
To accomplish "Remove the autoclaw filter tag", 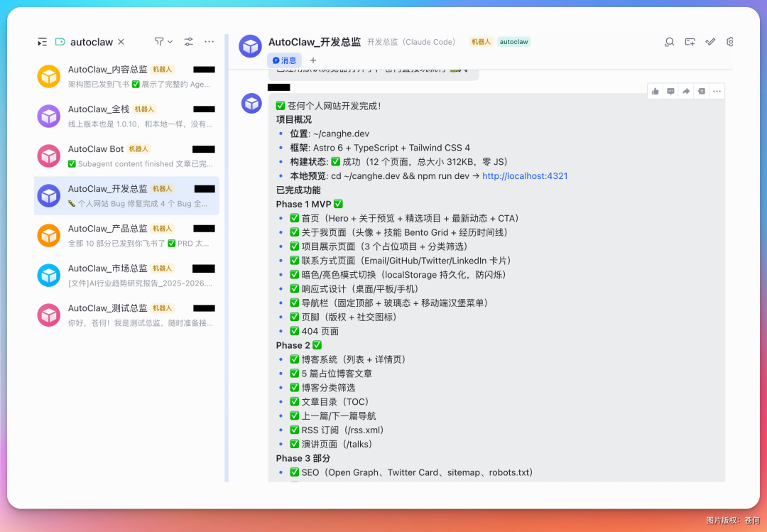I will tap(121, 42).
